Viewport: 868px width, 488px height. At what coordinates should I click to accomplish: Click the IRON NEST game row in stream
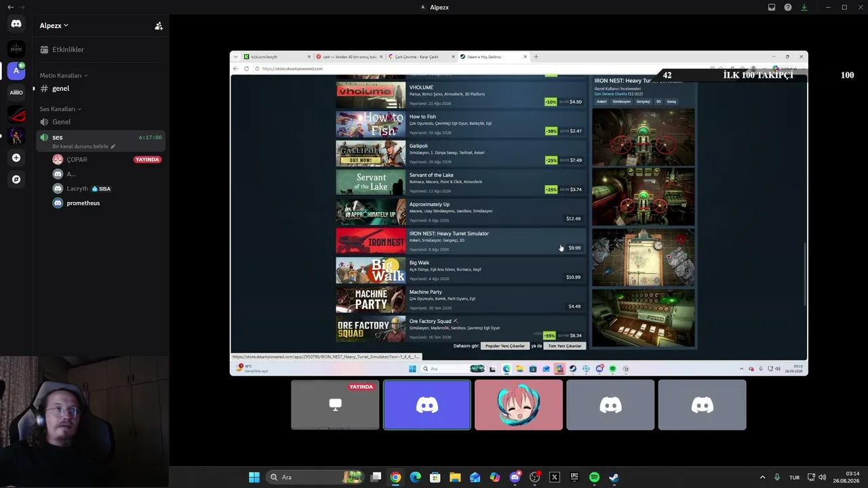pos(460,241)
